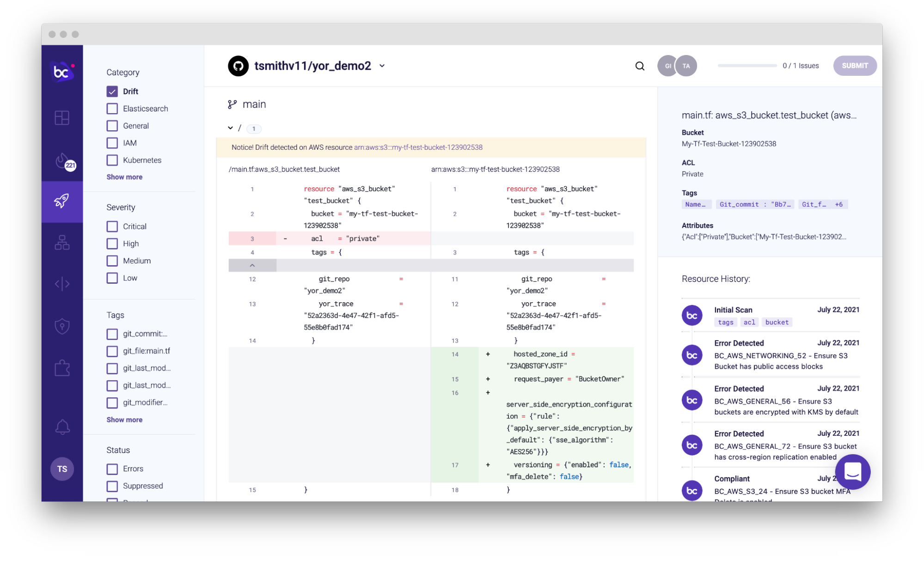
Task: Click the SUBMIT button
Action: coord(855,66)
